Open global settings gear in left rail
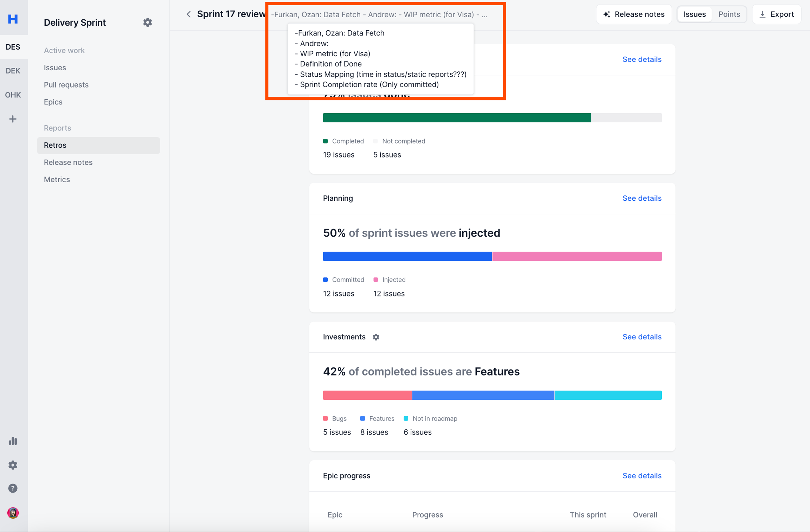This screenshot has width=810, height=532. [13, 465]
